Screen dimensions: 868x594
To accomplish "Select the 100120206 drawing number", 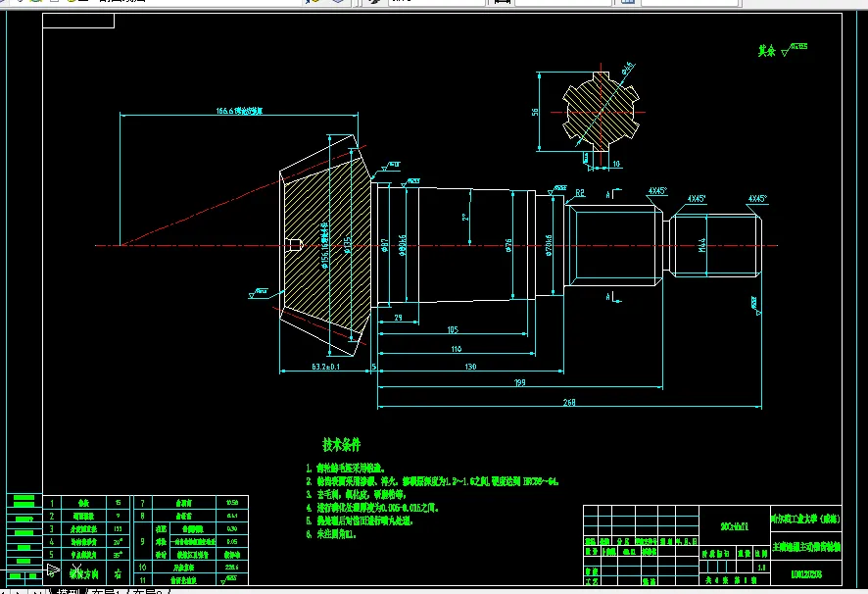I will coord(806,574).
